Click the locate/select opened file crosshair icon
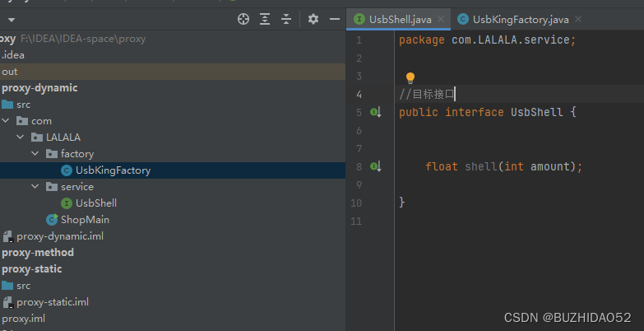Viewport: 644px width, 331px height. (x=243, y=19)
